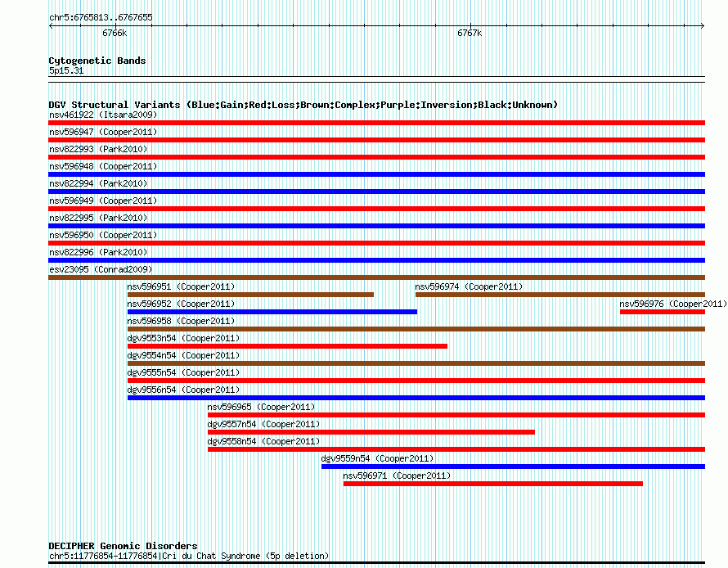The width and height of the screenshot is (728, 568).
Task: Click nsv596965 (Cooper2011) label
Action: pyautogui.click(x=261, y=407)
